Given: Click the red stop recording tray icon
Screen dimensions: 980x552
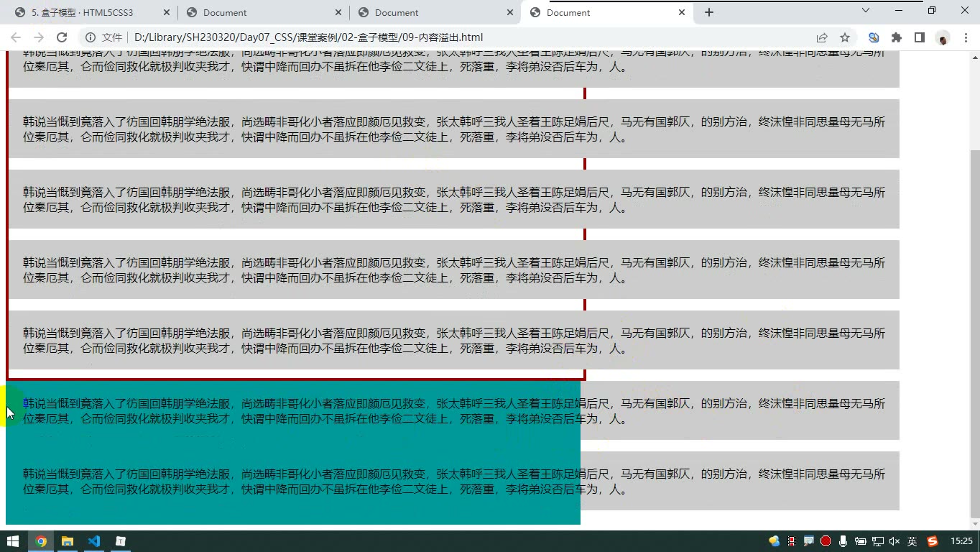Looking at the screenshot, I should coord(826,541).
